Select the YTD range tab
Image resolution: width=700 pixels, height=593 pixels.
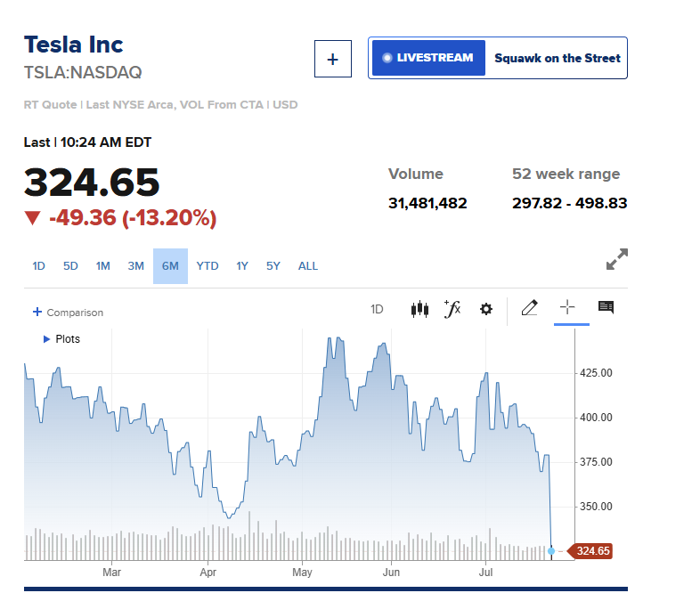tap(208, 266)
